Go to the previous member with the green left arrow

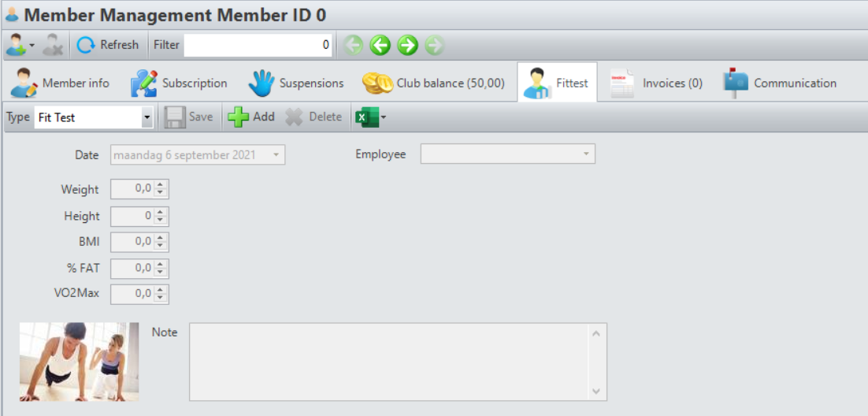click(x=380, y=46)
